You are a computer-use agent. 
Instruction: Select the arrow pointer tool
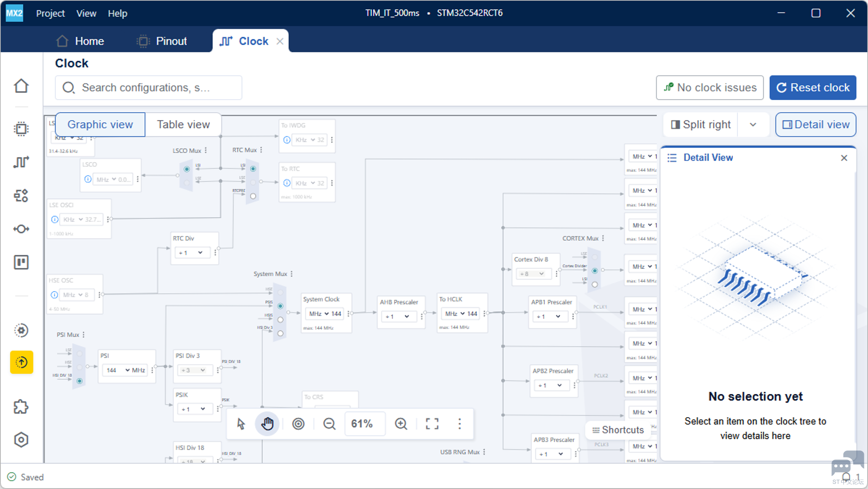pyautogui.click(x=241, y=424)
